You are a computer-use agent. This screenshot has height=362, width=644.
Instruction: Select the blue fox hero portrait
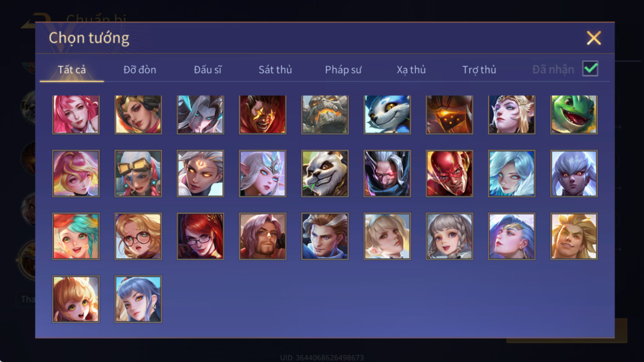[x=387, y=114]
